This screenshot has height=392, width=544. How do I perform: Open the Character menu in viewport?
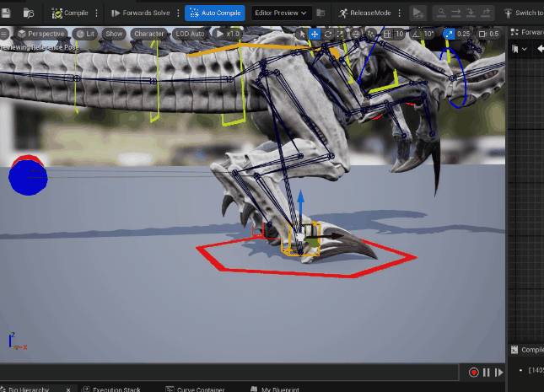pos(148,34)
